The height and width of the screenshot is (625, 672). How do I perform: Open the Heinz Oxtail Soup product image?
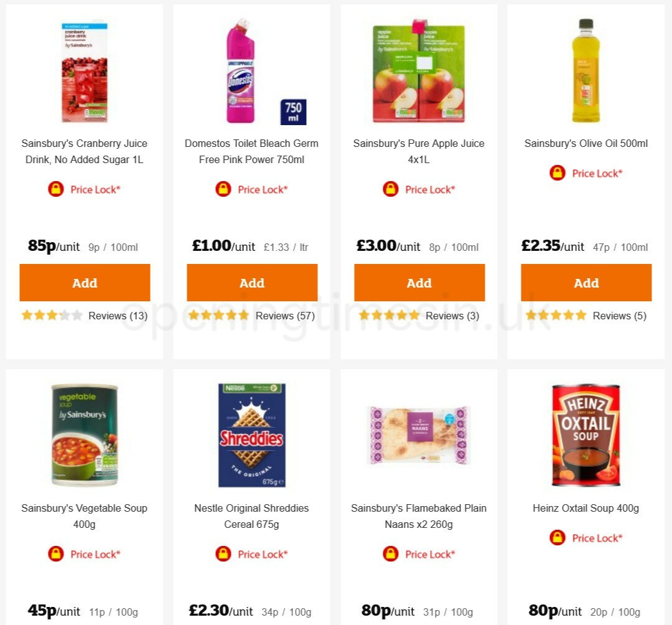click(x=586, y=435)
